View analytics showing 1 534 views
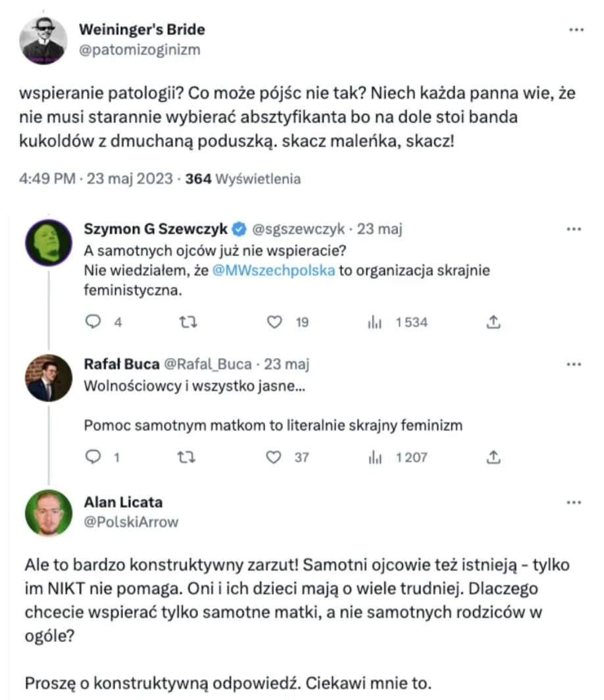Screen dimensions: 604x700 pos(374,322)
